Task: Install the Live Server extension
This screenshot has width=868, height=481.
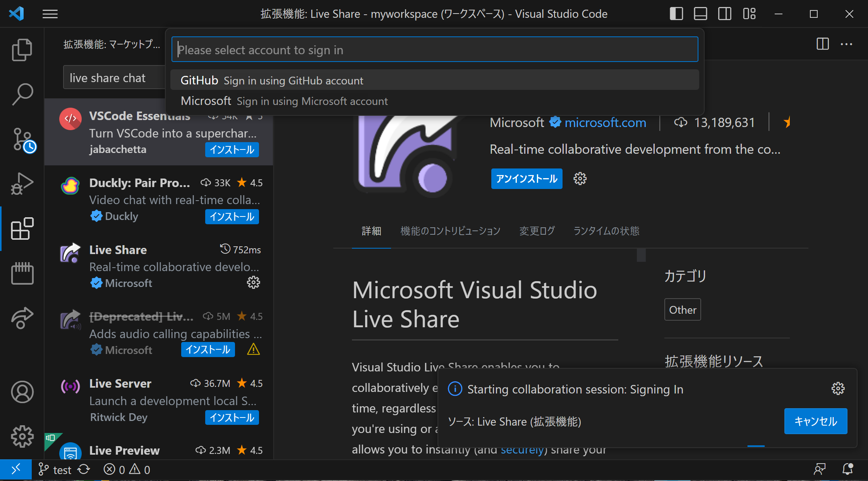Action: point(232,417)
